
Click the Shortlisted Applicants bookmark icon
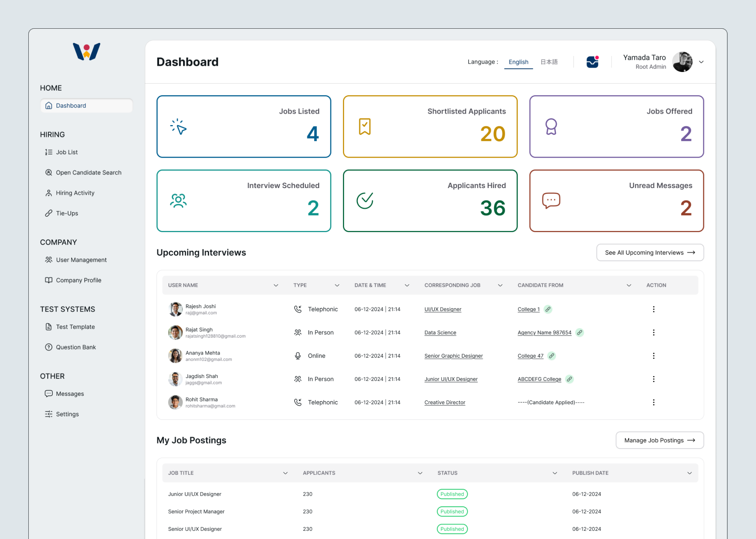pos(365,127)
